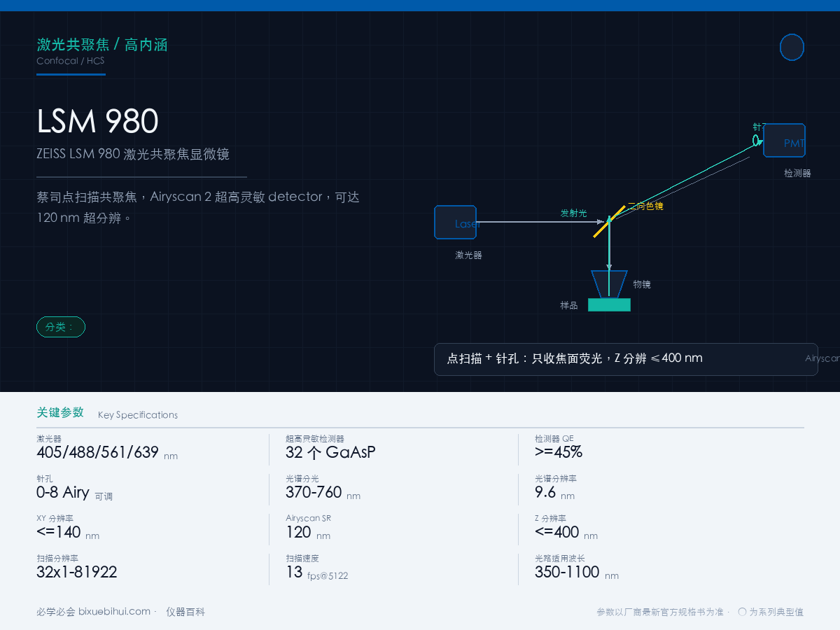Click the Key Specifications label
Image resolution: width=840 pixels, height=630 pixels.
click(x=138, y=415)
